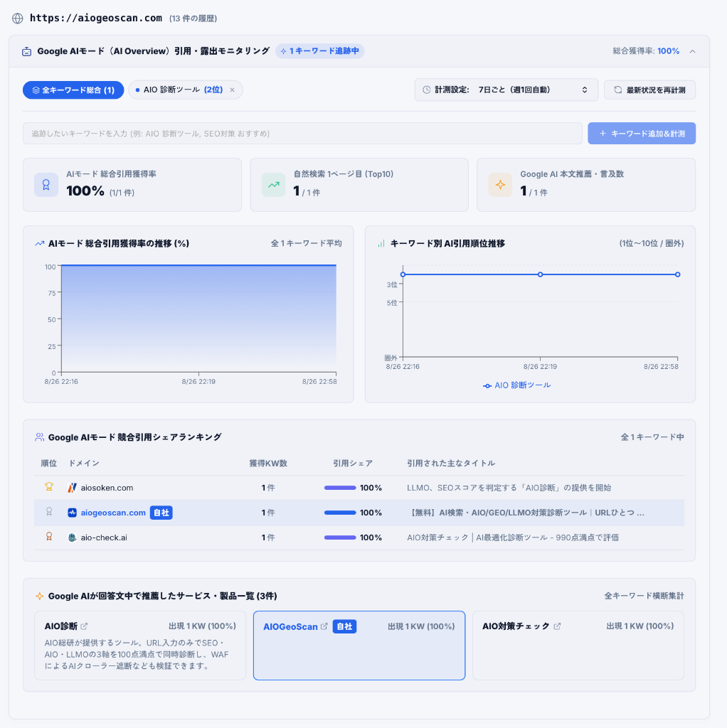The image size is (727, 728).
Task: Click the share bar in aio-check.ai row
Action: pyautogui.click(x=340, y=537)
